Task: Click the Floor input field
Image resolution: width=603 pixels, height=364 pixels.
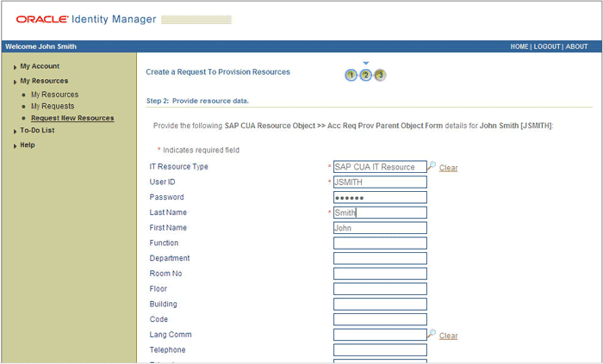Action: point(380,289)
